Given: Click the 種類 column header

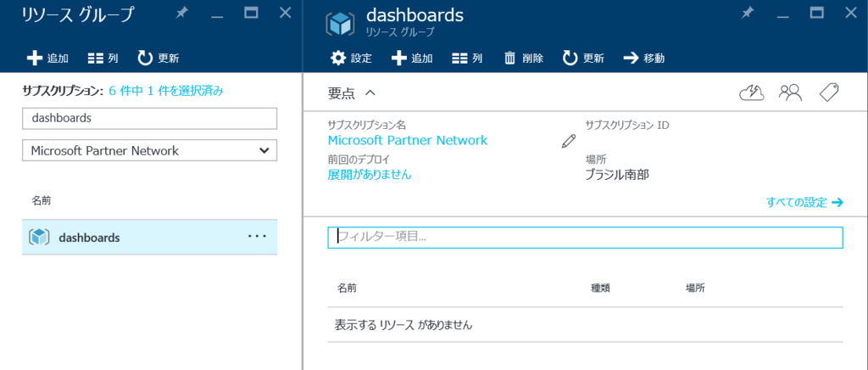Looking at the screenshot, I should click(600, 288).
